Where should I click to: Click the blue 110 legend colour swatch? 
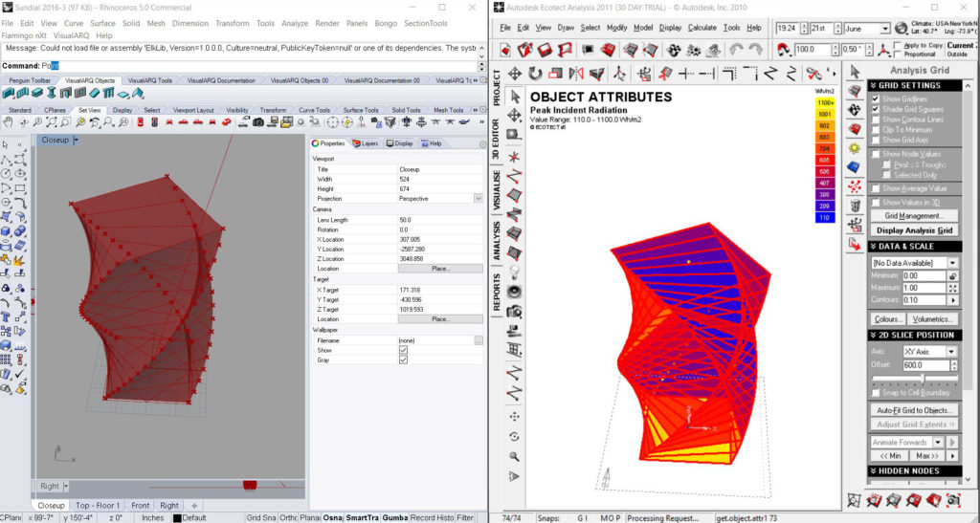coord(824,218)
